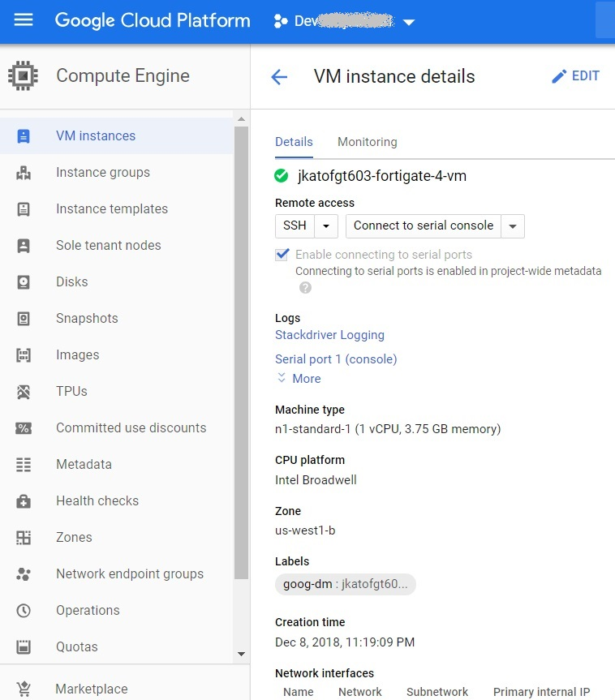
Task: Click the back arrow to instances list
Action: [x=279, y=76]
